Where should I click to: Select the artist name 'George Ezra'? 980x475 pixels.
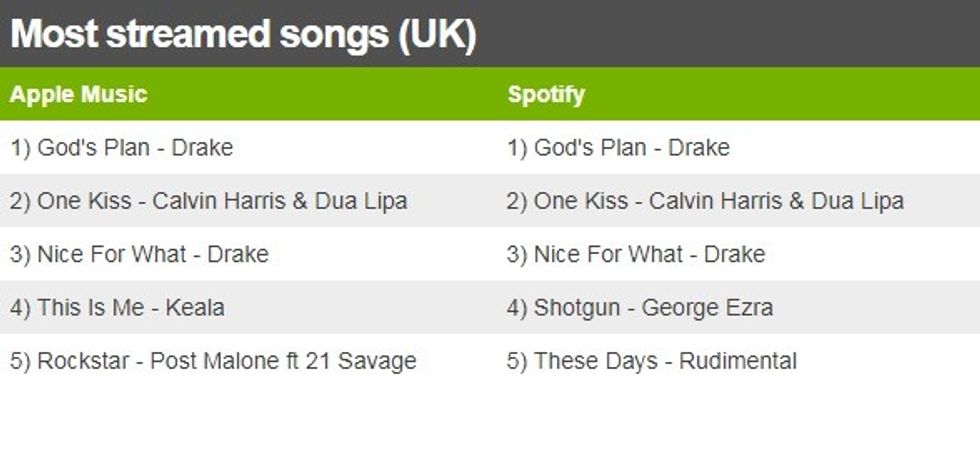pyautogui.click(x=707, y=308)
